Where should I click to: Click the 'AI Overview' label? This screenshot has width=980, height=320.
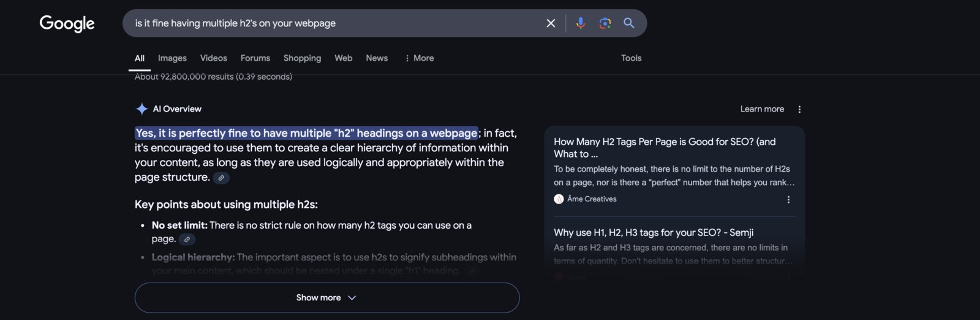(177, 109)
